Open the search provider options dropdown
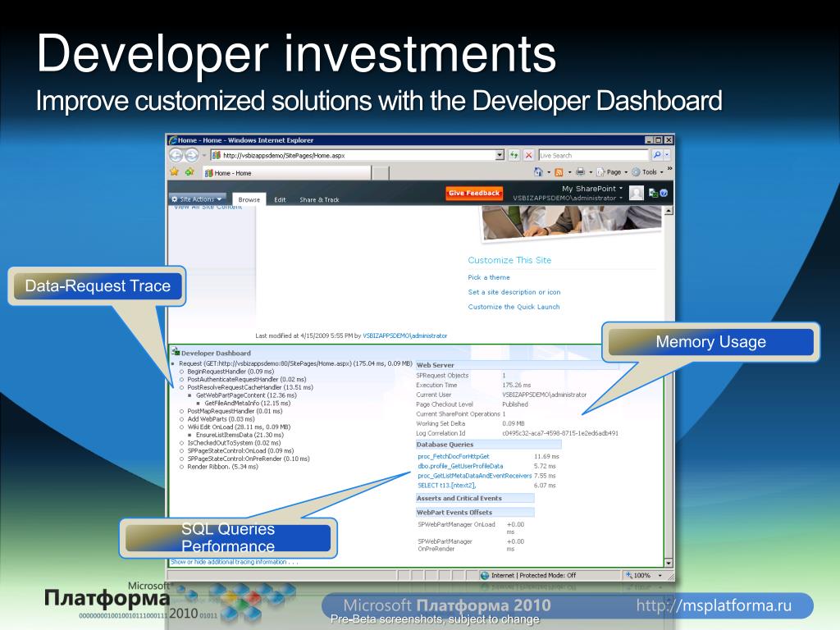The width and height of the screenshot is (840, 630). 667,155
